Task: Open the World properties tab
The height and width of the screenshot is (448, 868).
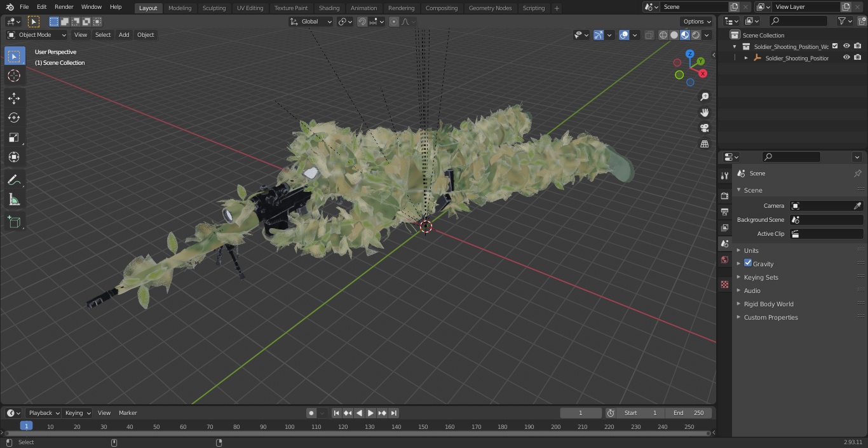Action: click(724, 259)
